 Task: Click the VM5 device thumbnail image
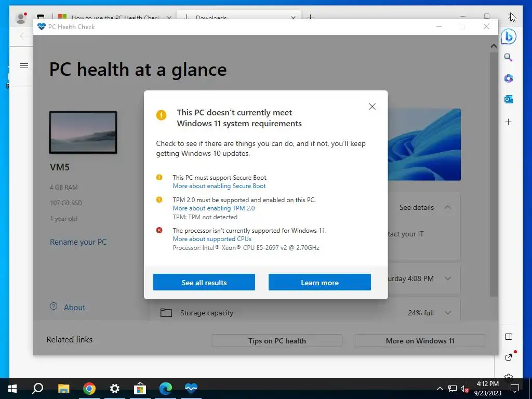pyautogui.click(x=83, y=132)
